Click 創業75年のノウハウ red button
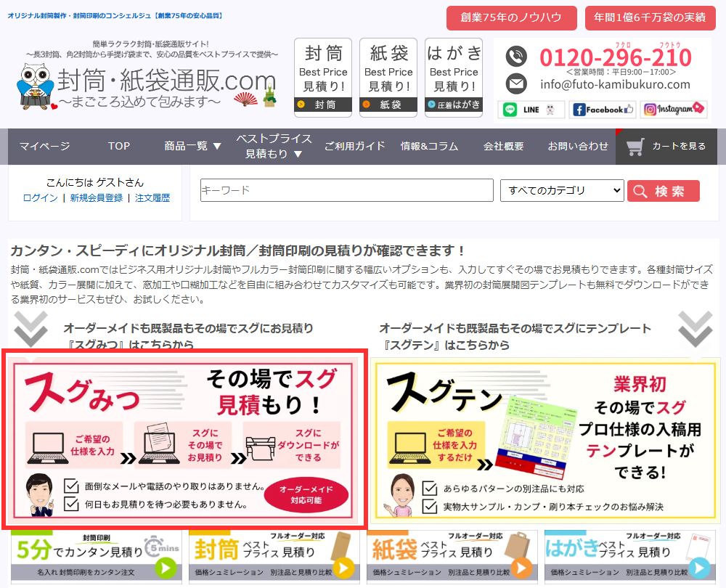 point(512,18)
